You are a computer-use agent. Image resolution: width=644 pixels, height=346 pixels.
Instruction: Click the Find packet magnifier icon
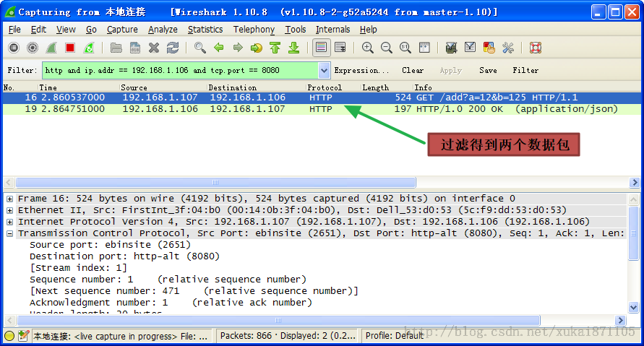tap(199, 48)
